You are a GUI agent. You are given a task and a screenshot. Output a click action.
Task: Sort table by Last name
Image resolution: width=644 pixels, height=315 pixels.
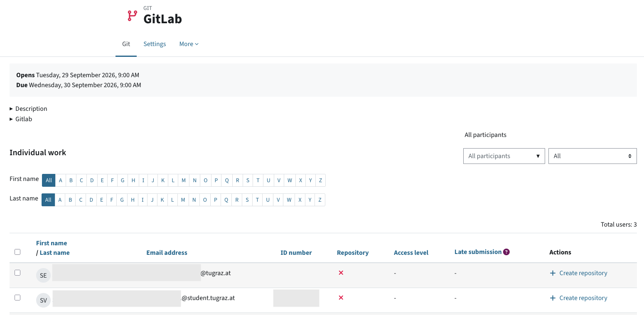pos(54,253)
